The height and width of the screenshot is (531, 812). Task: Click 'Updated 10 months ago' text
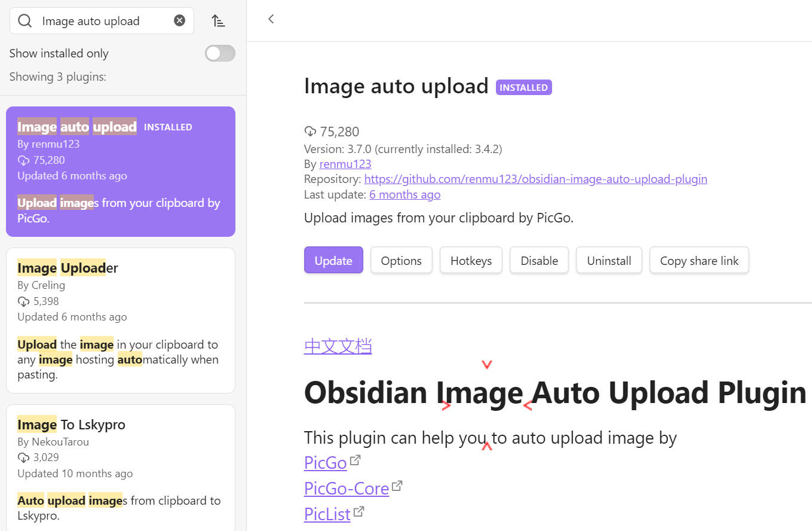75,473
